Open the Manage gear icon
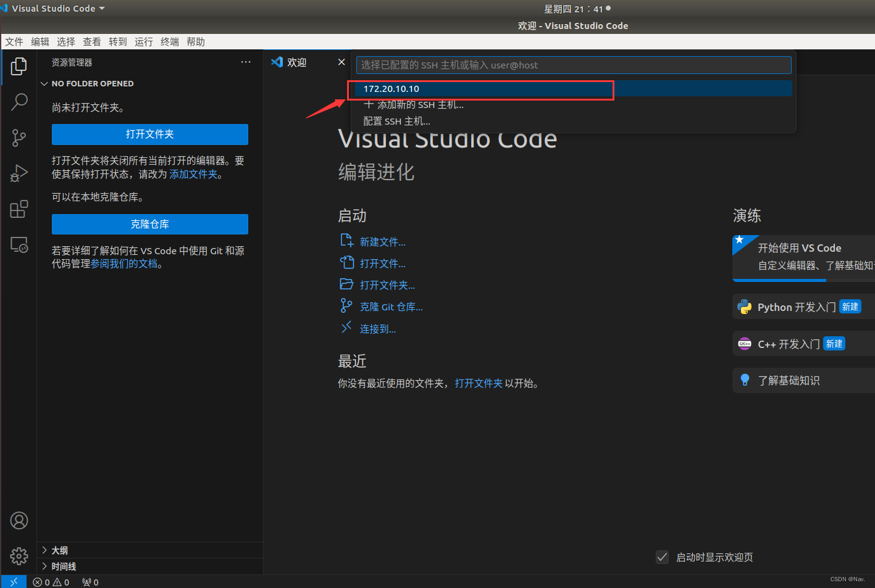 pos(19,557)
